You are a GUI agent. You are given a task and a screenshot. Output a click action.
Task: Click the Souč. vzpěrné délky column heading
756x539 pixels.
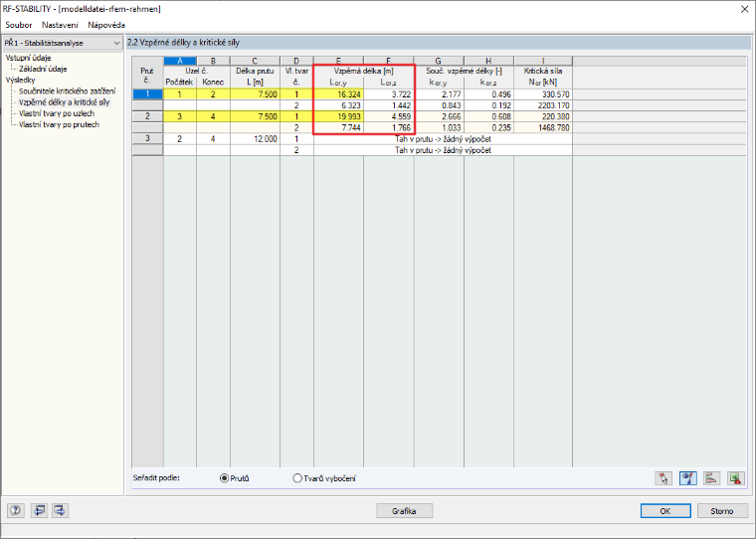coord(464,71)
